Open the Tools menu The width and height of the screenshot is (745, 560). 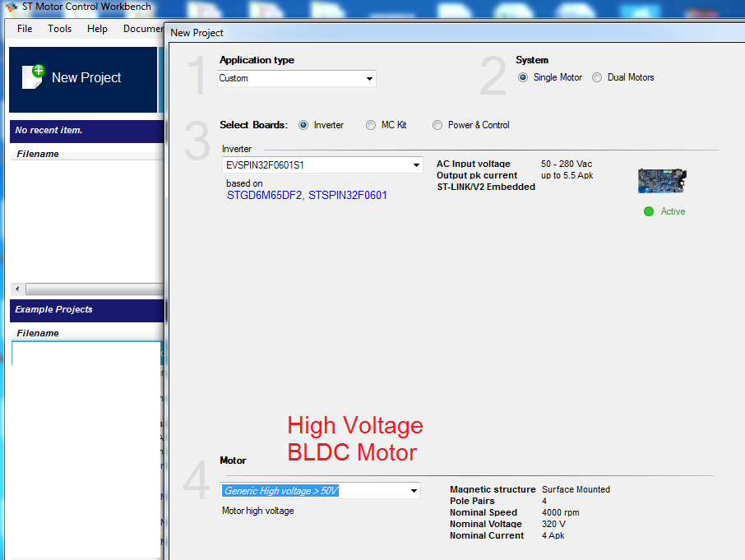click(x=59, y=29)
